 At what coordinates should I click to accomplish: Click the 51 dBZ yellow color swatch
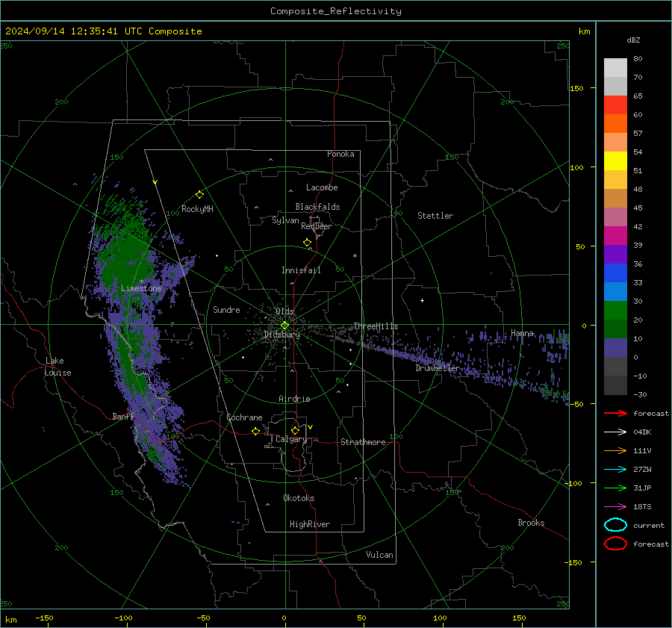(x=615, y=161)
